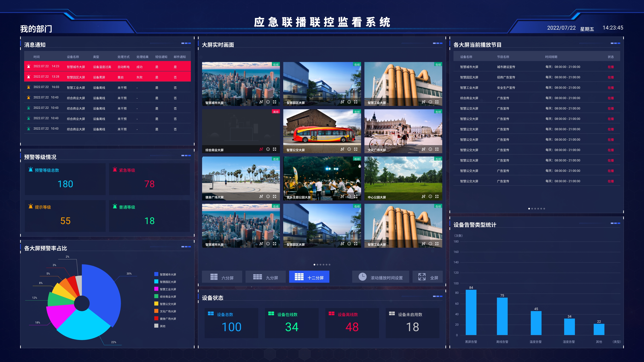Click the alarm icon beside 预警等级总数
The image size is (644, 362).
coord(31,169)
